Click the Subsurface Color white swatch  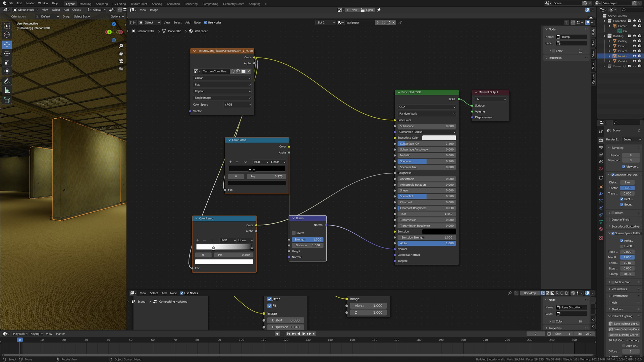tap(439, 138)
